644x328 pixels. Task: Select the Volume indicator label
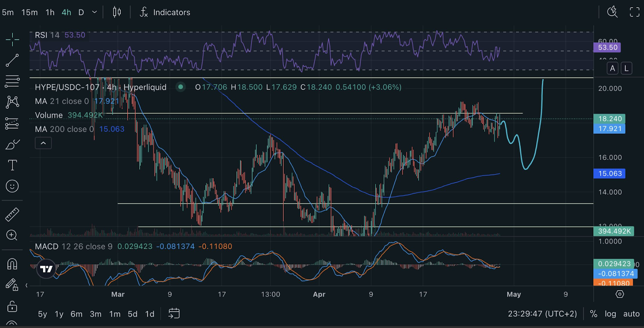(49, 115)
